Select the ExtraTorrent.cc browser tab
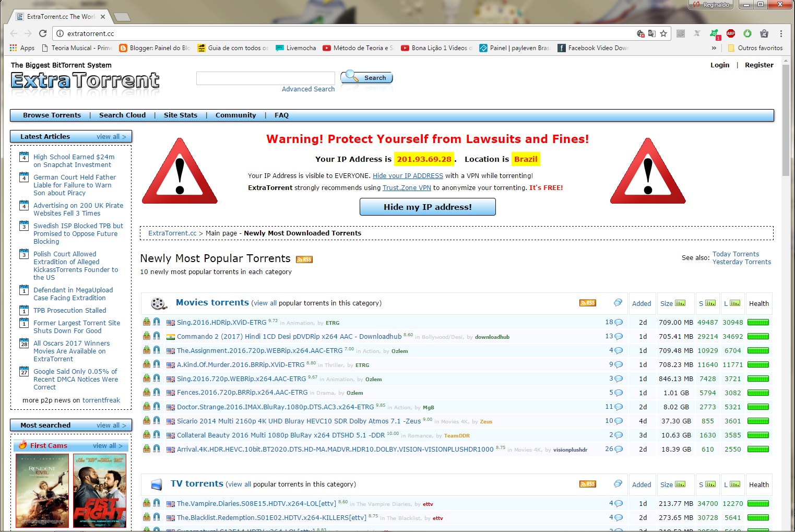795x532 pixels. (61, 17)
